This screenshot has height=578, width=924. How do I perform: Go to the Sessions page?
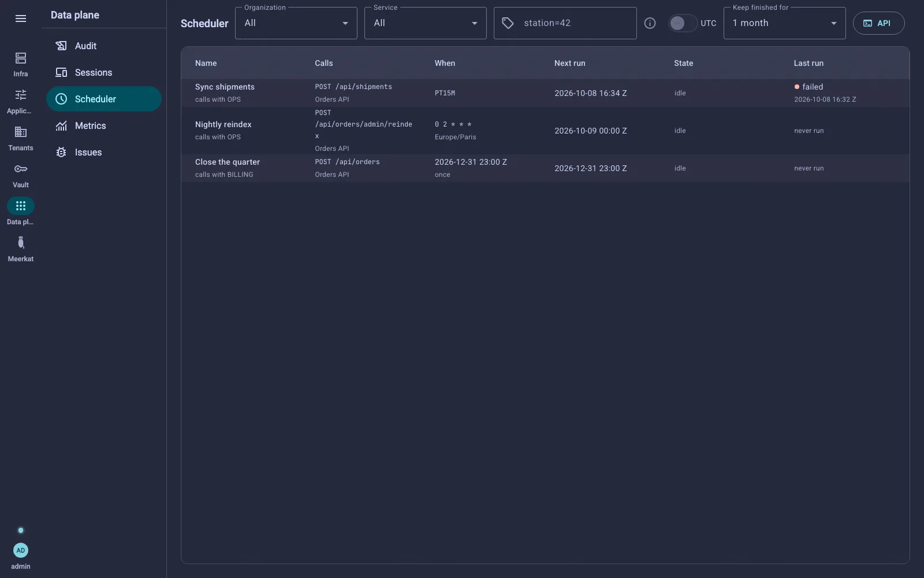(104, 72)
